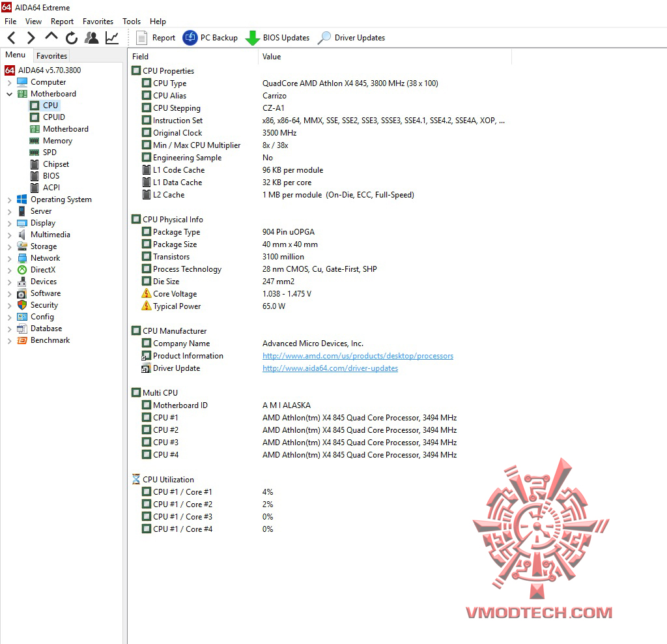Click Driver Updates toolbar button
Viewport: 667px width, 644px height.
point(351,38)
